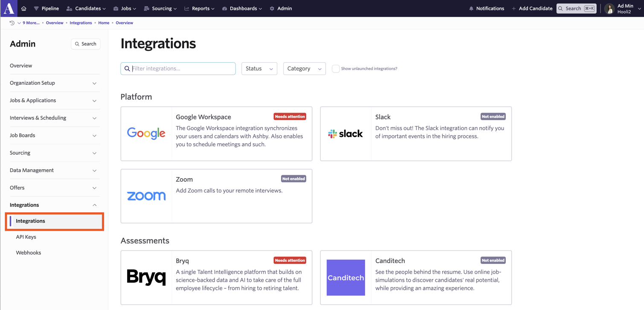Image resolution: width=644 pixels, height=310 pixels.
Task: Open the Status filter dropdown
Action: (x=259, y=69)
